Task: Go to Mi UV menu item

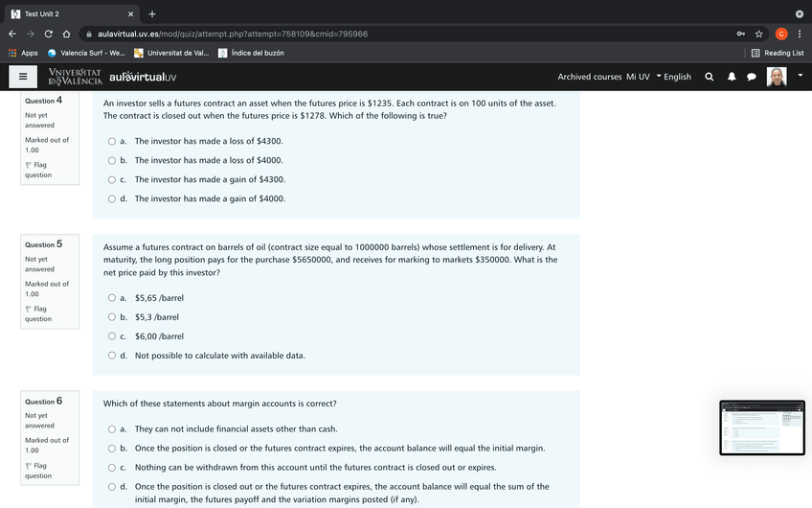Action: point(638,77)
